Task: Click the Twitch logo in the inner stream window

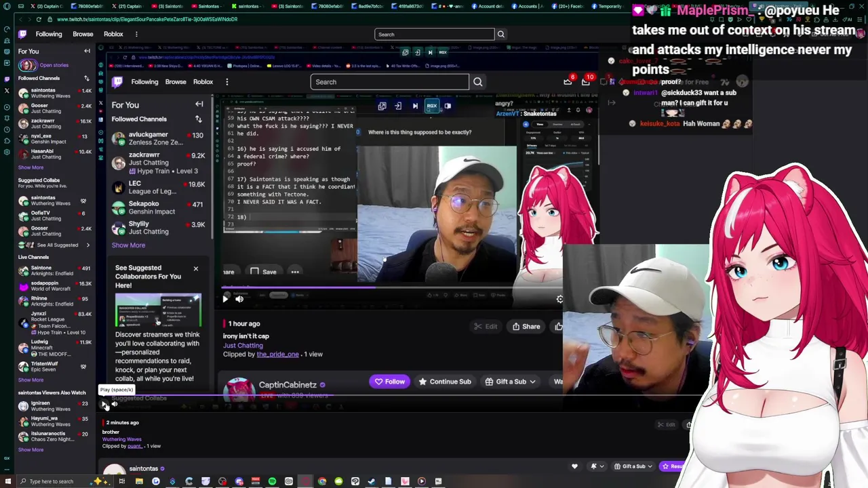Action: pyautogui.click(x=117, y=82)
